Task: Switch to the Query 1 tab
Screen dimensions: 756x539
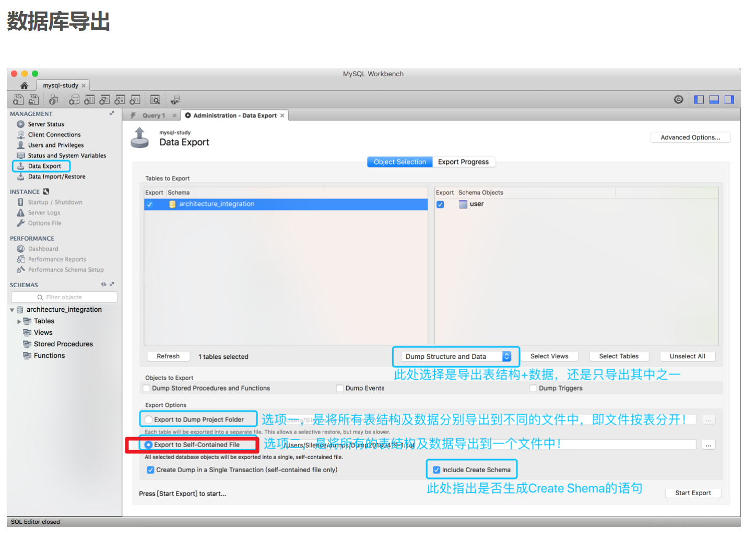Action: (153, 115)
